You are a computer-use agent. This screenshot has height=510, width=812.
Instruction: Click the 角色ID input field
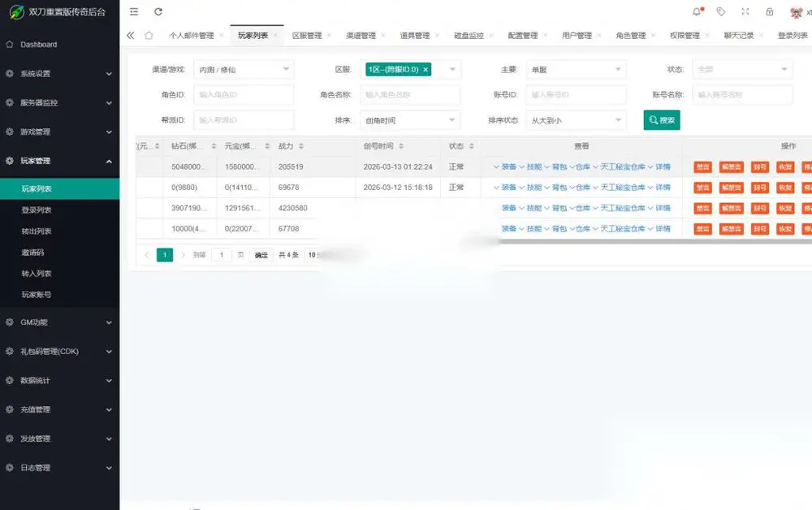click(x=244, y=95)
